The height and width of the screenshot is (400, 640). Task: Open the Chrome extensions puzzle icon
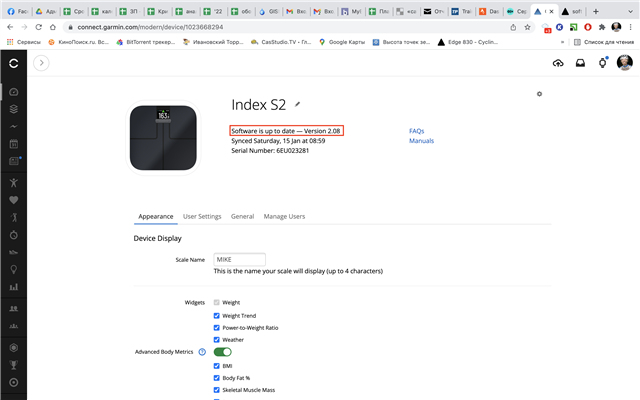(x=602, y=27)
